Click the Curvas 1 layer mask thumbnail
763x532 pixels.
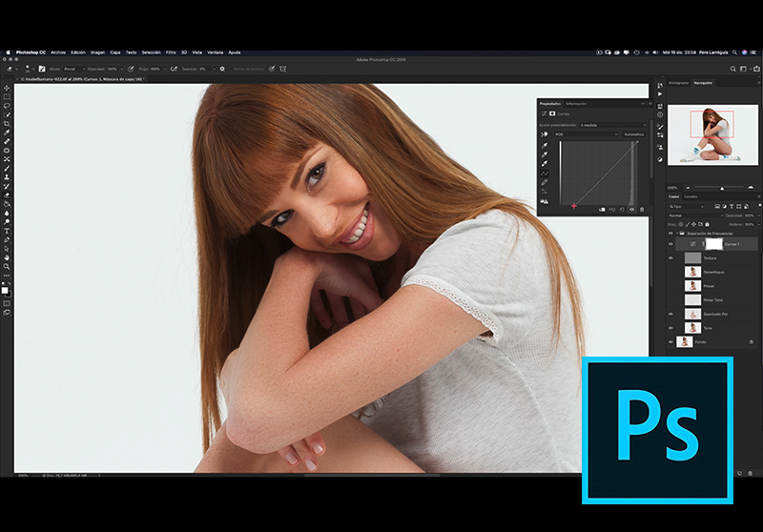point(711,244)
